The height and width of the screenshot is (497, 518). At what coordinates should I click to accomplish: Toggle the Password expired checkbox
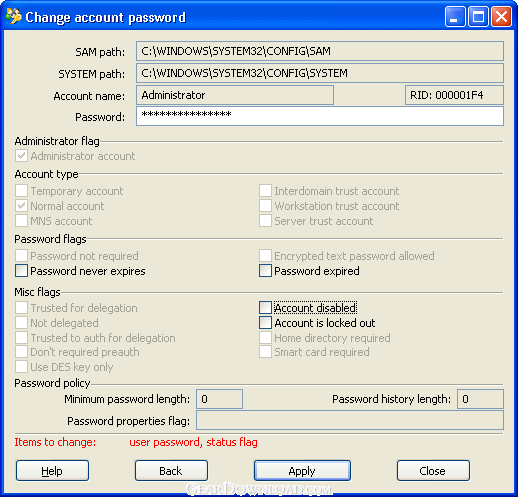pyautogui.click(x=265, y=271)
